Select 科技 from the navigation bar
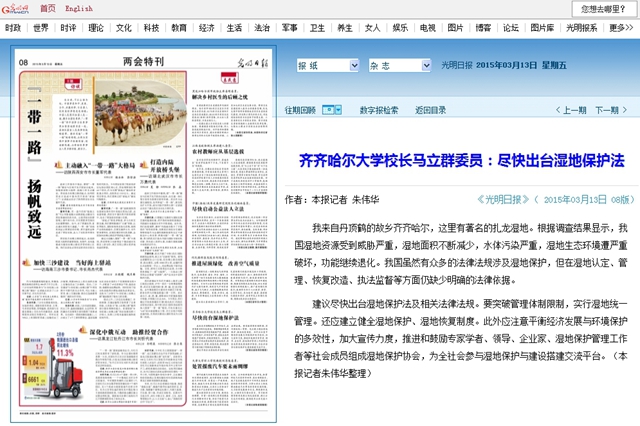 (x=150, y=28)
